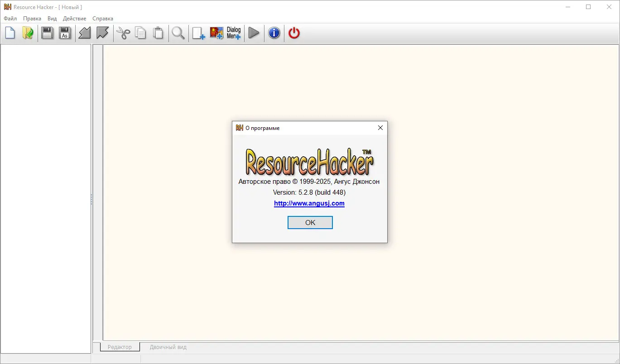The image size is (620, 364).
Task: Paste using the clipboard toolbar icon
Action: (x=159, y=33)
